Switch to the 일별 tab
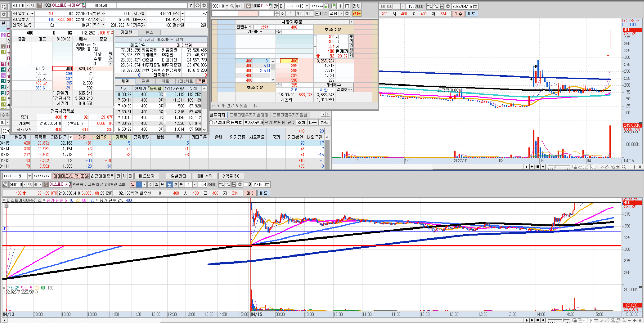This screenshot has width=644, height=323. pyautogui.click(x=145, y=81)
